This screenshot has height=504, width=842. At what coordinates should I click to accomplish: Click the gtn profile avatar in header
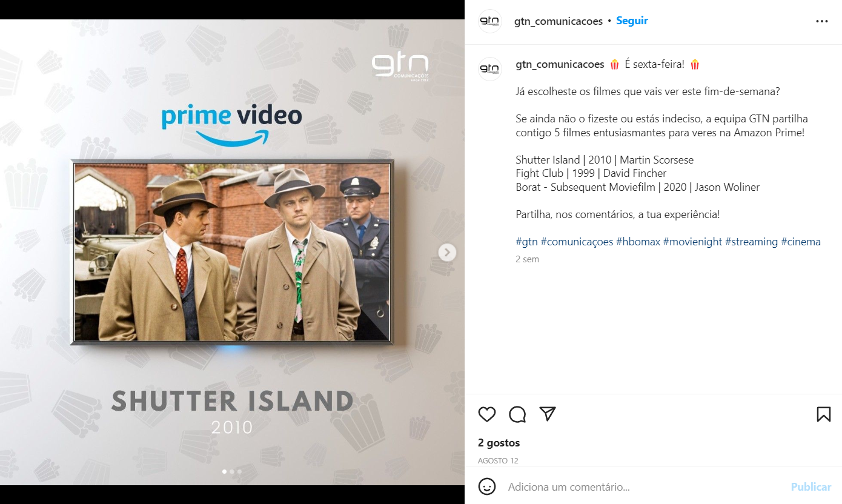(x=490, y=21)
